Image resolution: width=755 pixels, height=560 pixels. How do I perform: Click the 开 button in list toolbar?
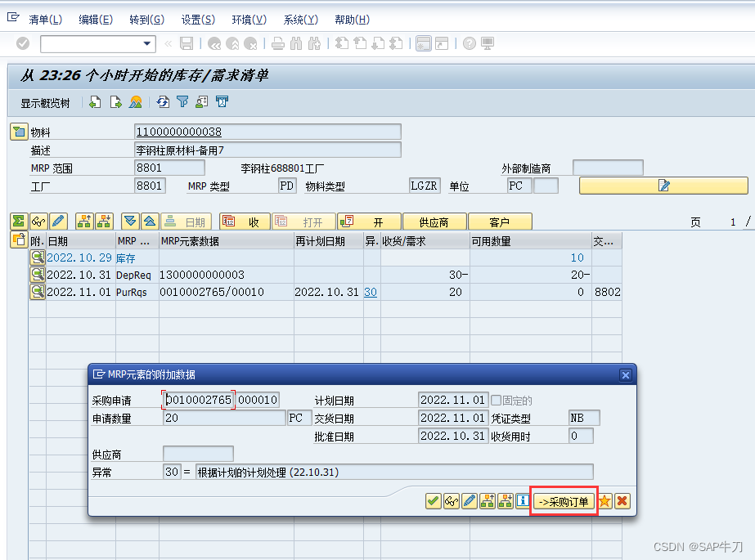click(369, 222)
